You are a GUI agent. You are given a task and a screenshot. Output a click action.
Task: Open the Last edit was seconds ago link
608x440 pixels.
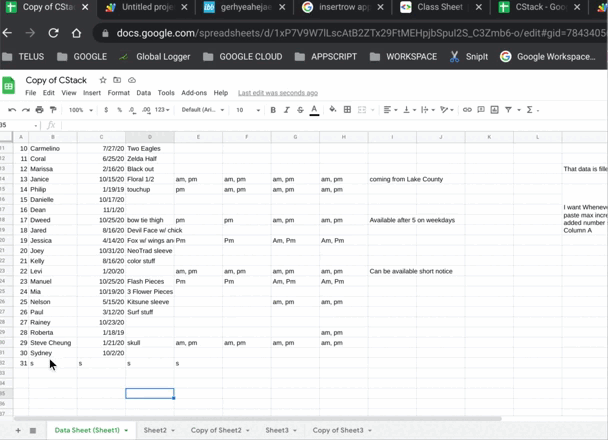[278, 93]
